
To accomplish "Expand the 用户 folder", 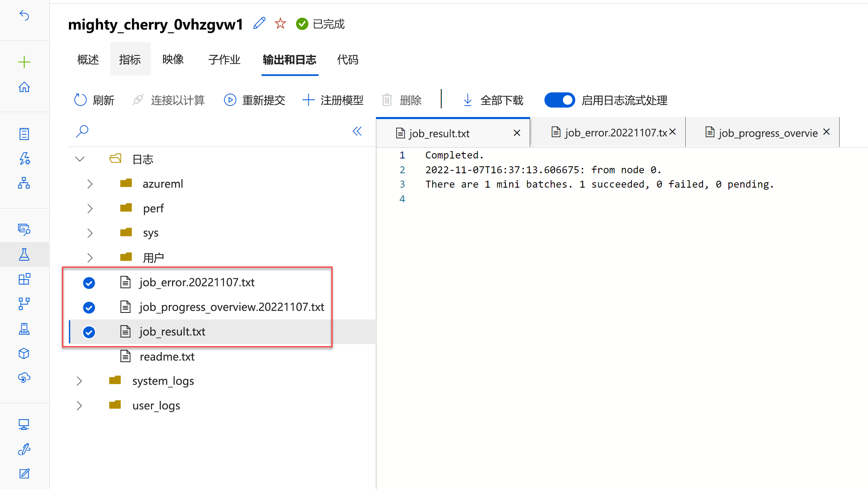I will click(x=90, y=258).
